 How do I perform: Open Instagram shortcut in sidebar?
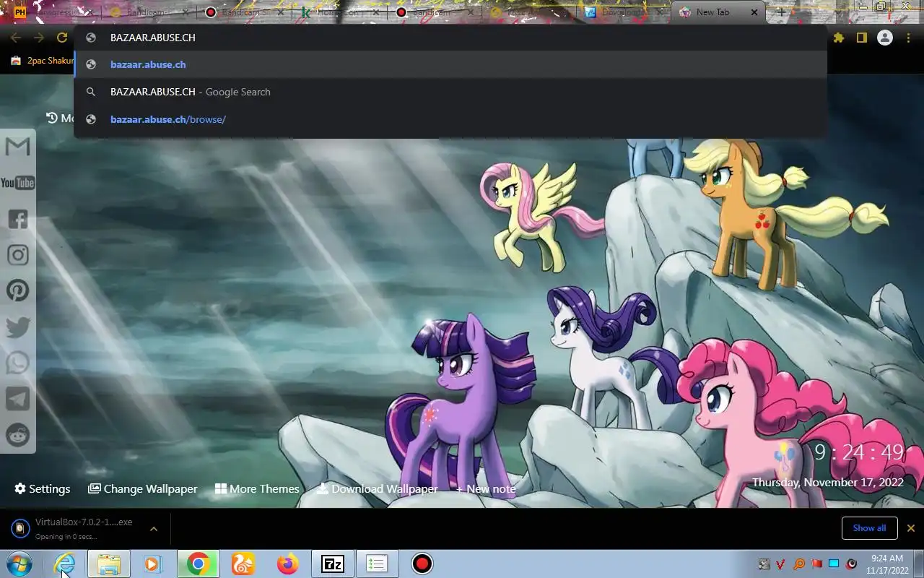[18, 254]
